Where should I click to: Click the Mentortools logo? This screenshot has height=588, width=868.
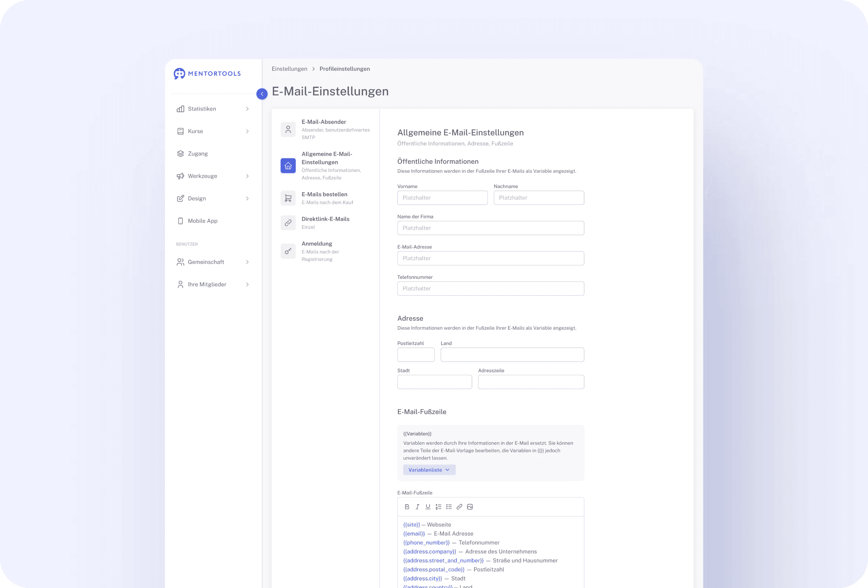(207, 73)
